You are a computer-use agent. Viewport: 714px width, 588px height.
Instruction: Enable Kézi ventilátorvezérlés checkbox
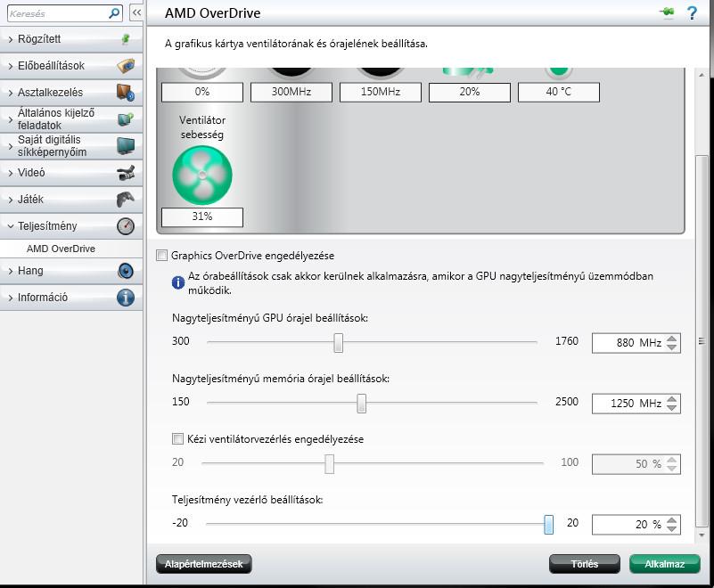click(177, 438)
